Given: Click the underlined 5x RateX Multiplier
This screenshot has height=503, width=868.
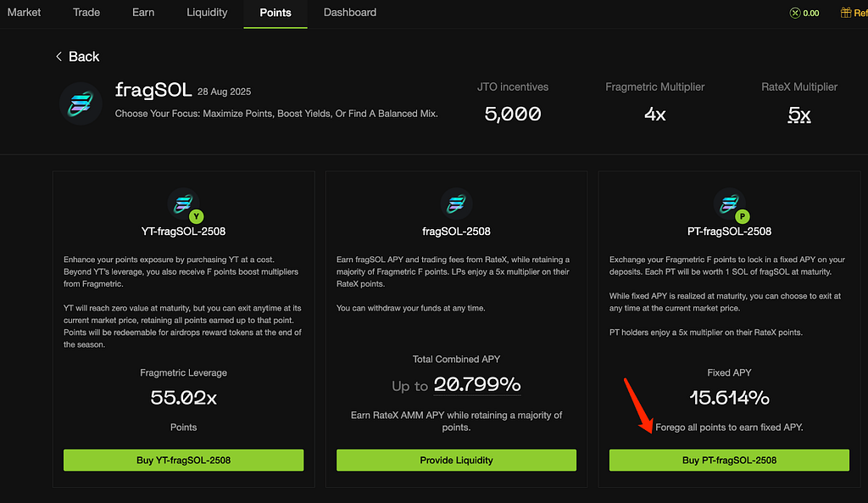Looking at the screenshot, I should [x=799, y=115].
